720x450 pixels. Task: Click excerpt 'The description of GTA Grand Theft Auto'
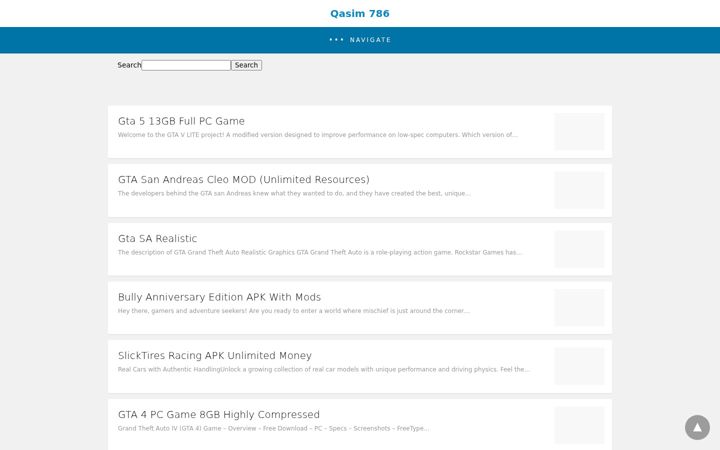tap(320, 252)
